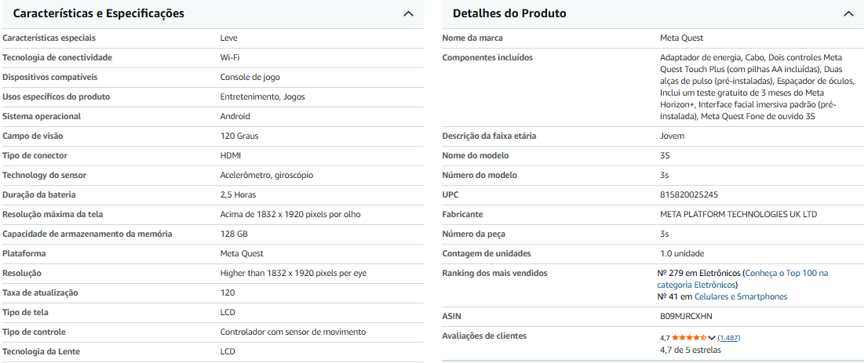Collapse the Detalhes do Produto section
Image resolution: width=868 pixels, height=363 pixels.
click(x=848, y=14)
